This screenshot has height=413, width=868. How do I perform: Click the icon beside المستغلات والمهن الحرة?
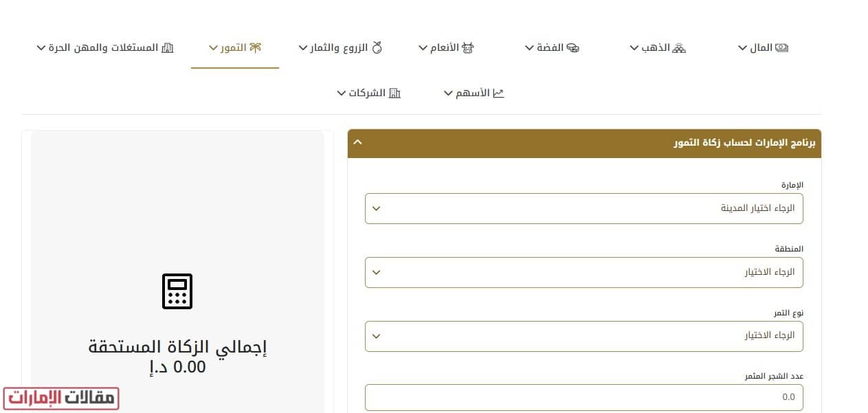168,47
